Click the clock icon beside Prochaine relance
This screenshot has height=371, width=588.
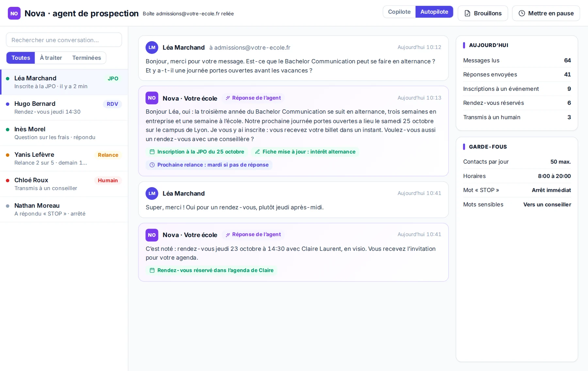click(152, 165)
